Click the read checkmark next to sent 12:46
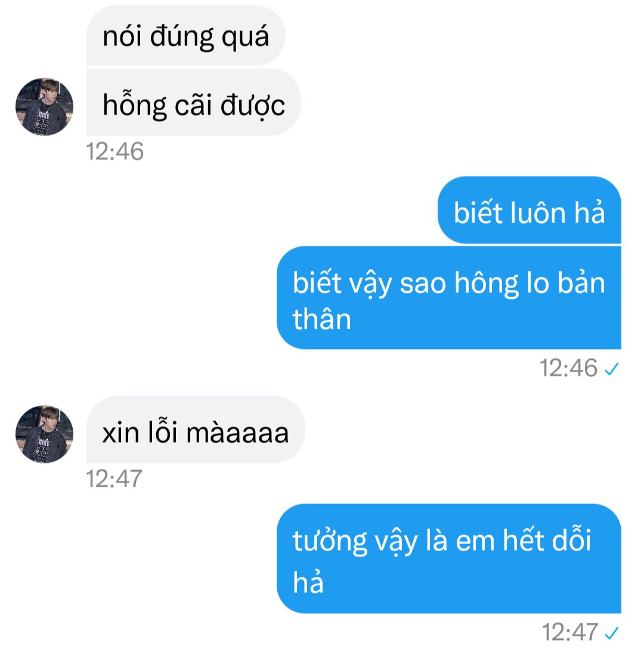The height and width of the screenshot is (649, 644). tap(611, 369)
